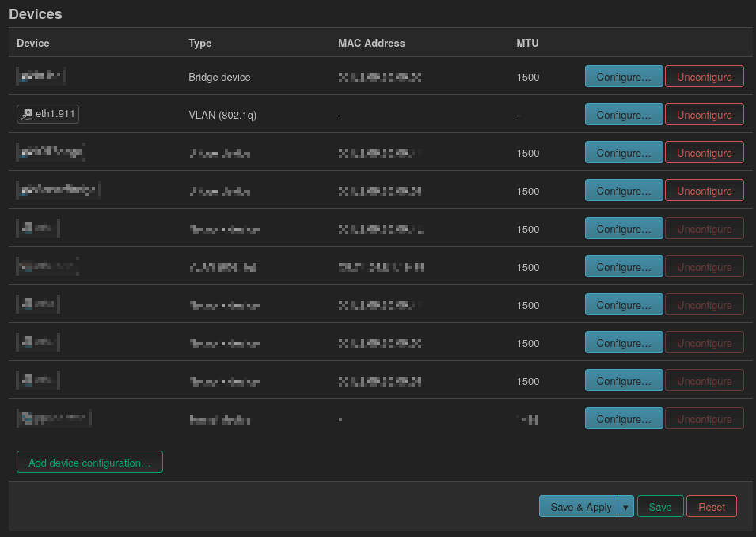The image size is (756, 537).
Task: Click the Save & Apply button
Action: pos(579,507)
